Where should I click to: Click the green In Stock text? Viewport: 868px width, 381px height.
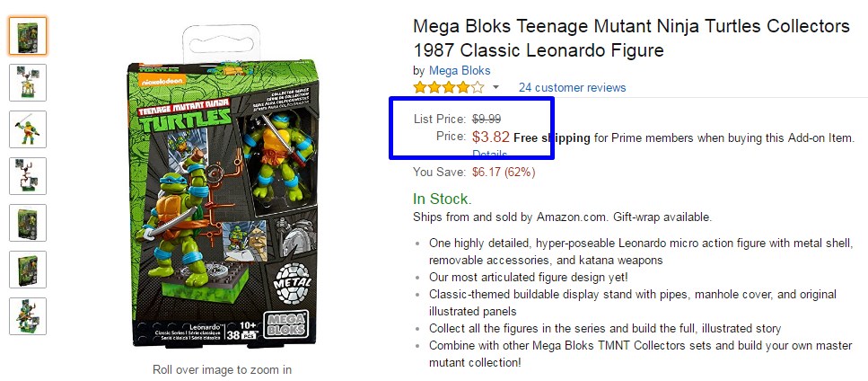(x=443, y=199)
